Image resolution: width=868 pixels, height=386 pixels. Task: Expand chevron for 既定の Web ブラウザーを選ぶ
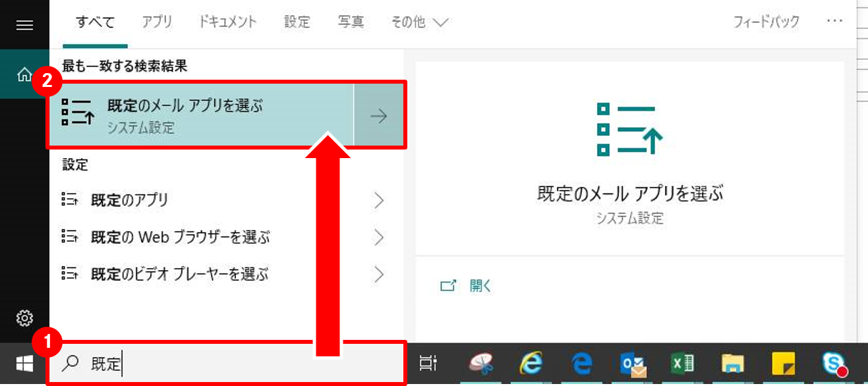point(379,237)
